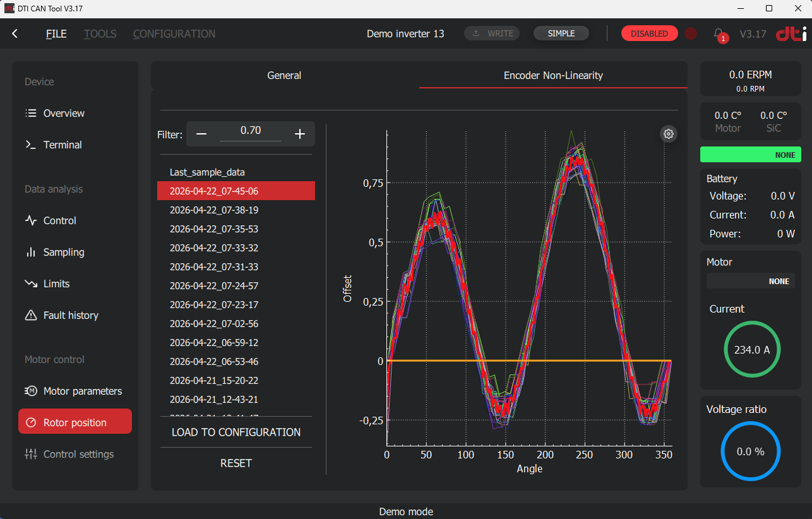The width and height of the screenshot is (812, 519).
Task: Maximize the DTI CAN Tool window
Action: (769, 8)
